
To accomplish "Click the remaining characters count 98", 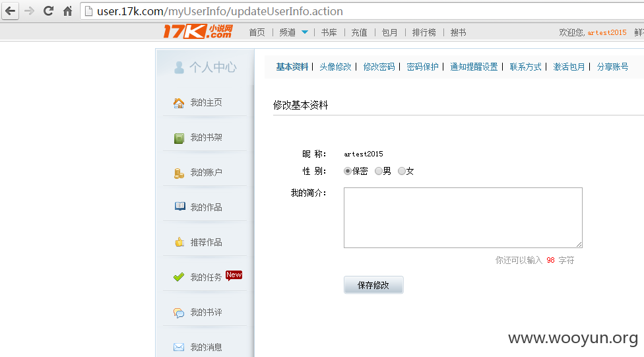I will click(551, 261).
